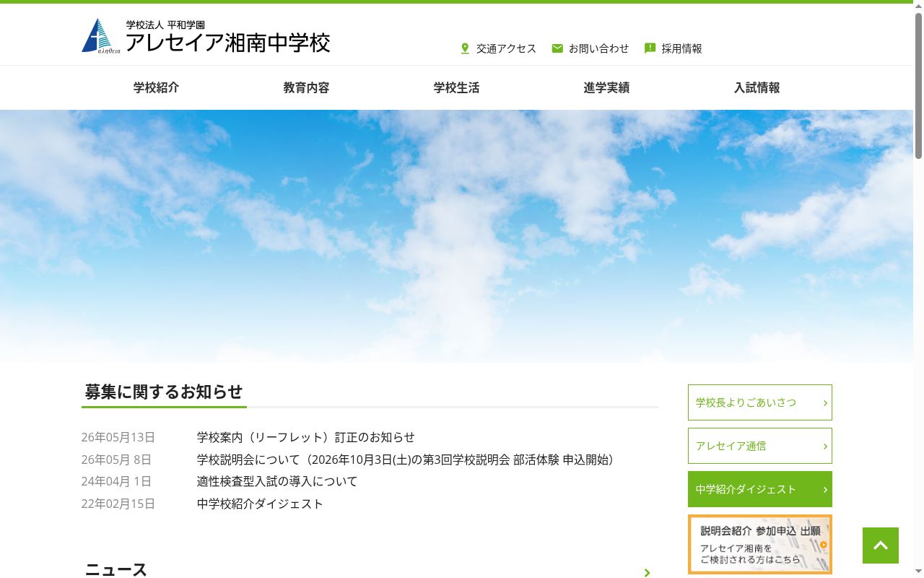The image size is (924, 578).
Task: Click the green arrow next to ニュース heading
Action: (x=647, y=572)
